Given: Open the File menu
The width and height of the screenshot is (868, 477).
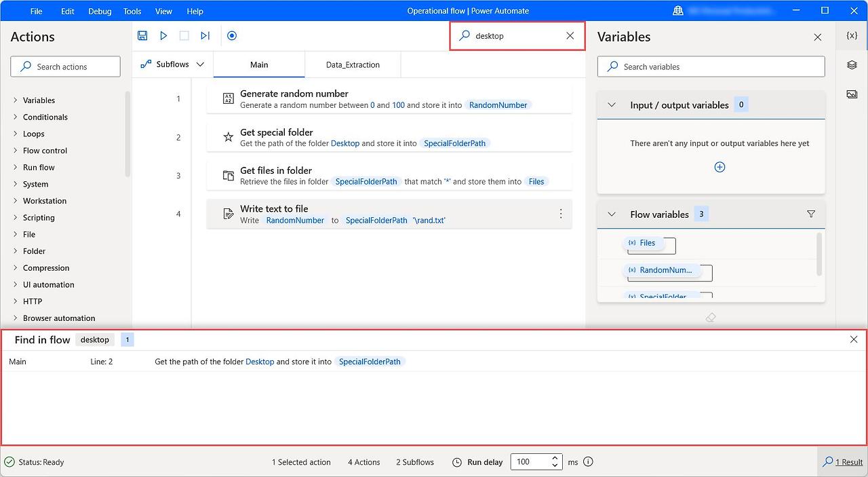Looking at the screenshot, I should [37, 11].
